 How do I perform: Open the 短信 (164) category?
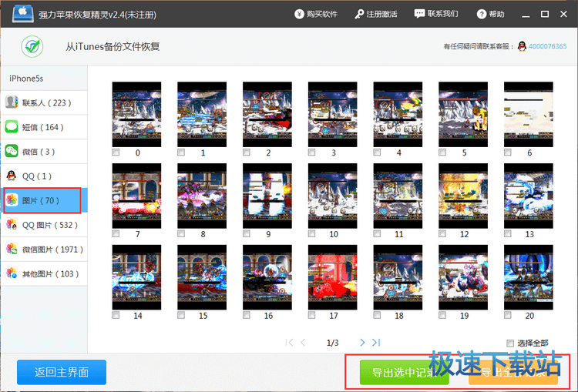[44, 127]
